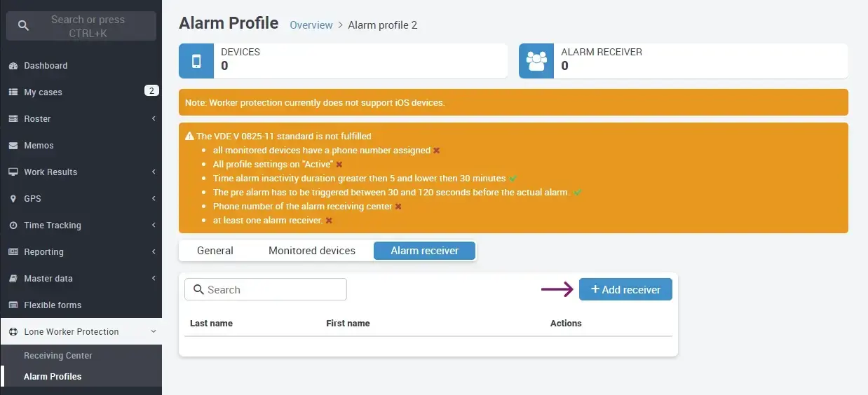Click the red X beside at least one alarm receiver
Image resolution: width=868 pixels, height=395 pixels.
point(329,221)
